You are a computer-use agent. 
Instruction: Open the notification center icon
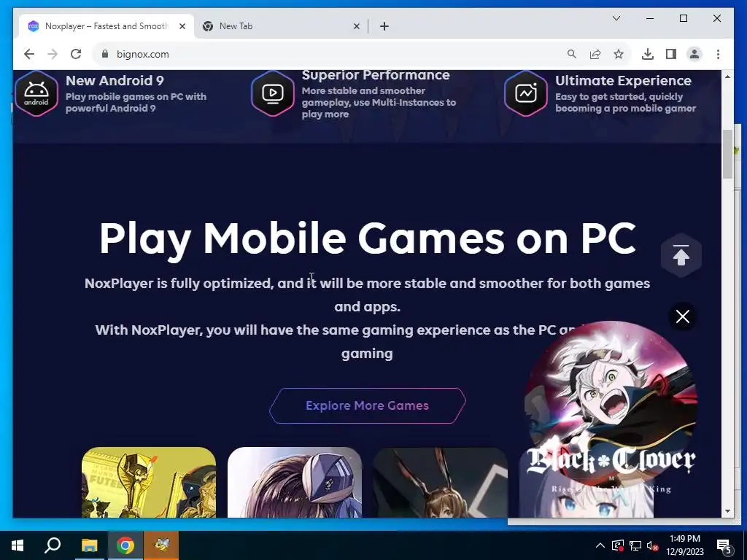tap(724, 545)
